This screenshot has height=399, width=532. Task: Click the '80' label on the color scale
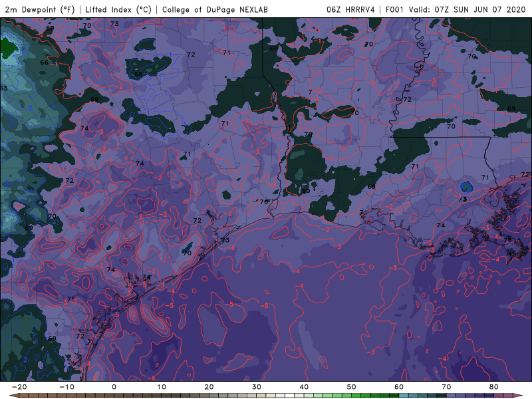494,387
